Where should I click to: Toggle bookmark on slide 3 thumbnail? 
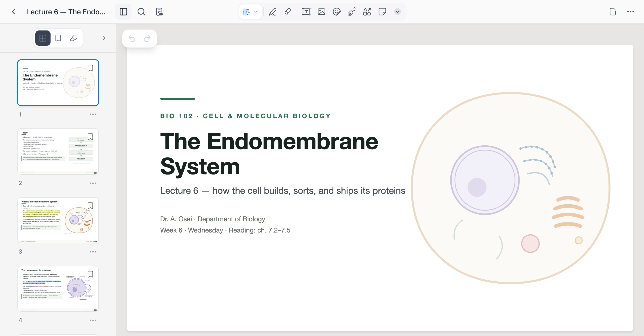coord(90,206)
